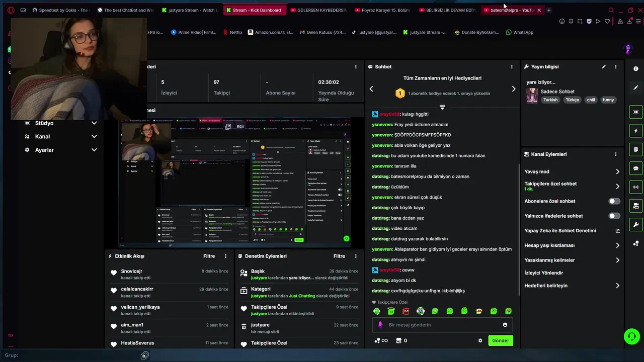Open chat settings gear icon
Image resolution: width=644 pixels, height=362 pixels.
tap(480, 340)
